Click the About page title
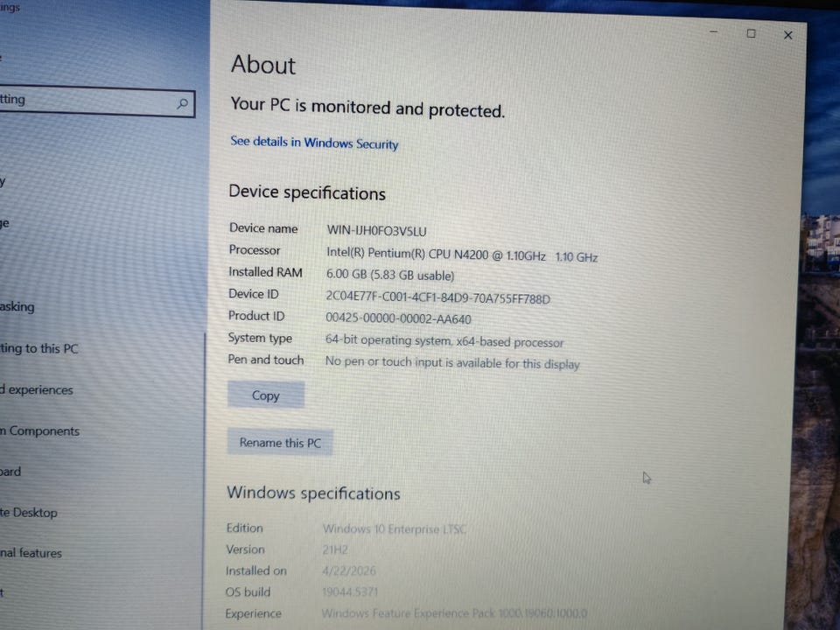Viewport: 840px width, 630px height. (x=263, y=65)
